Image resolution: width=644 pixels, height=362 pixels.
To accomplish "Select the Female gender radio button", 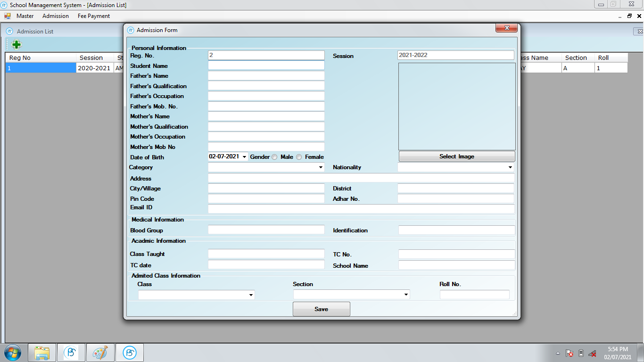I will pyautogui.click(x=299, y=157).
